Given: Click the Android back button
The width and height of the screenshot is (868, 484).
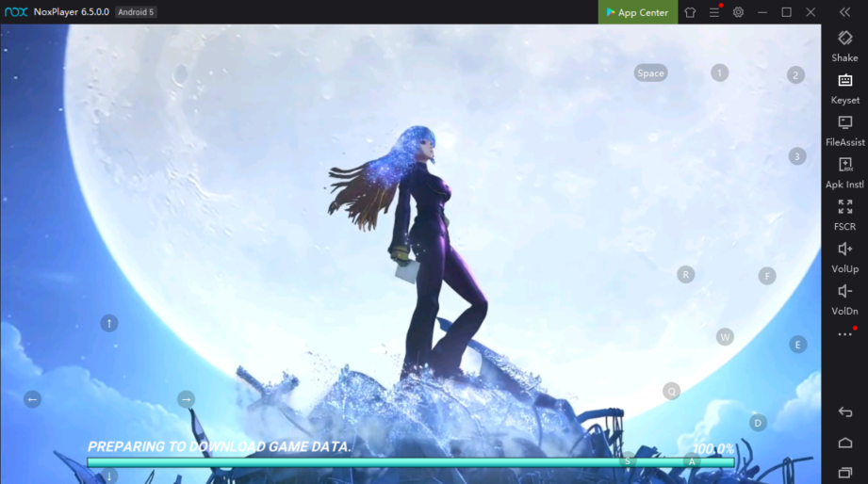Looking at the screenshot, I should [x=844, y=412].
